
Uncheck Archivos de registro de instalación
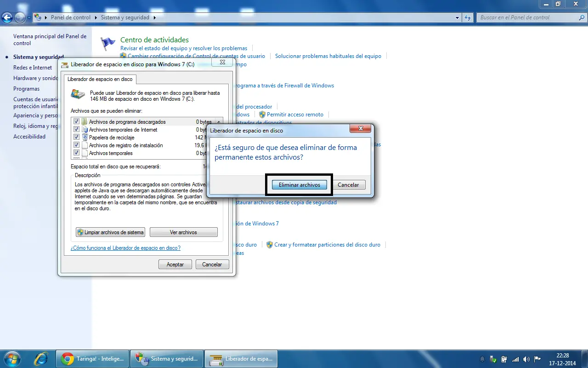77,145
